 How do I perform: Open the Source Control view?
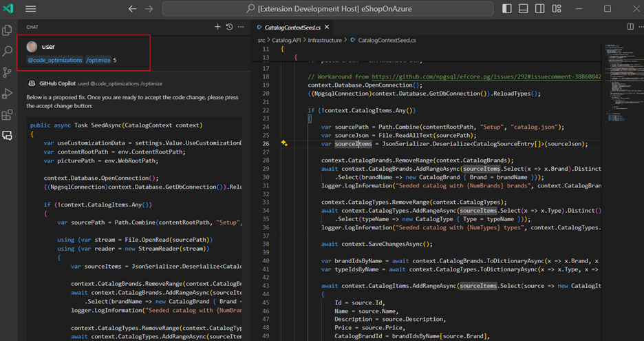(8, 72)
